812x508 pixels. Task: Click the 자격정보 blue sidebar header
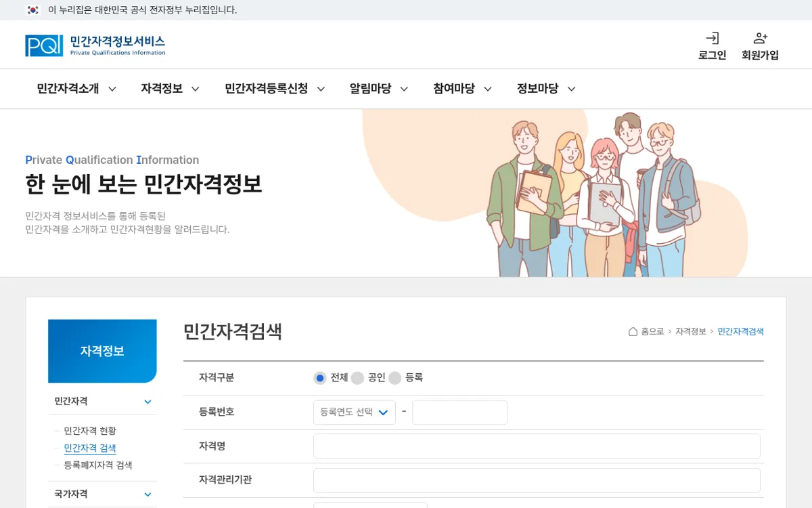[x=102, y=351]
